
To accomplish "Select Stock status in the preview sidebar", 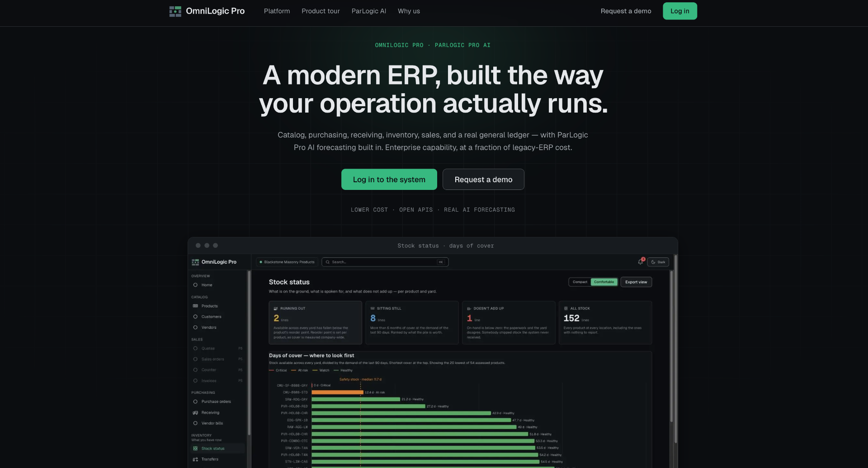I will tap(218, 449).
